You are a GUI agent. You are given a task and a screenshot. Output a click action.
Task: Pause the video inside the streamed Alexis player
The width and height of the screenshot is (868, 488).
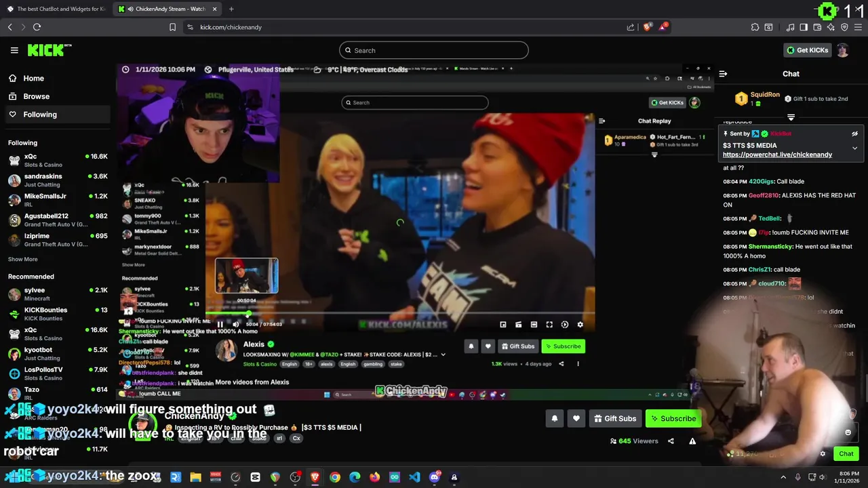pyautogui.click(x=220, y=325)
